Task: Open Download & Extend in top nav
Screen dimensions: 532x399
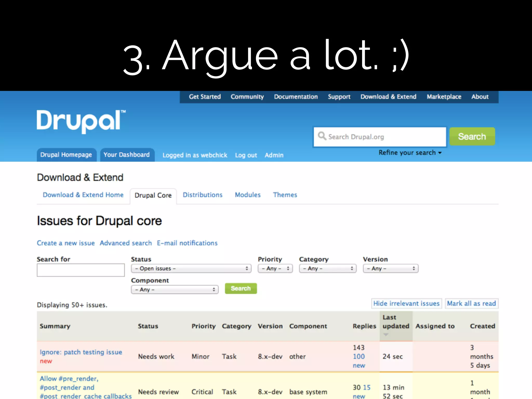Action: point(388,97)
